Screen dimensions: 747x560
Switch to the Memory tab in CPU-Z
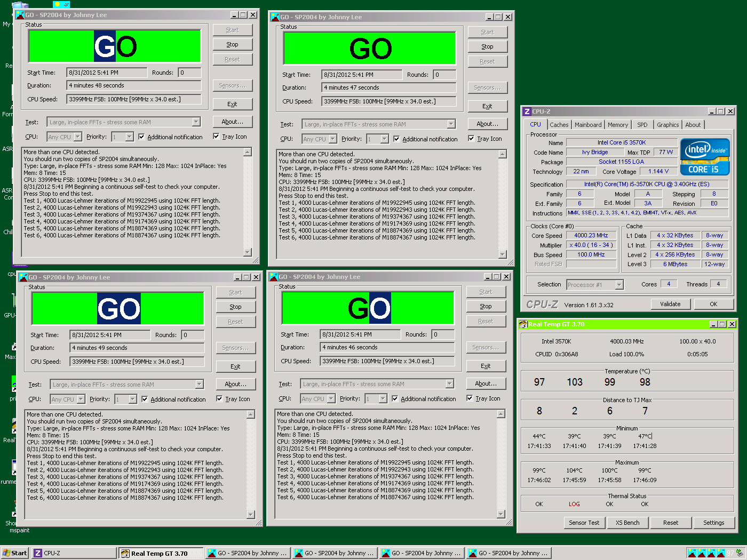[x=618, y=125]
